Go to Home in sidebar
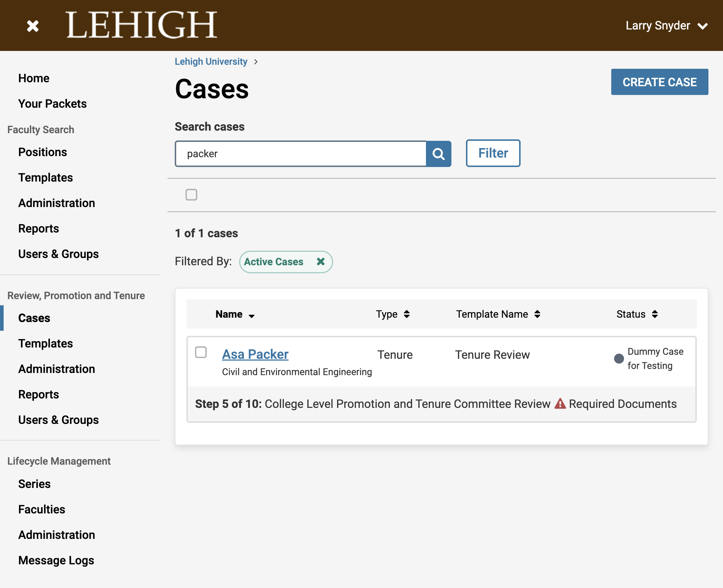Image resolution: width=723 pixels, height=588 pixels. click(34, 78)
